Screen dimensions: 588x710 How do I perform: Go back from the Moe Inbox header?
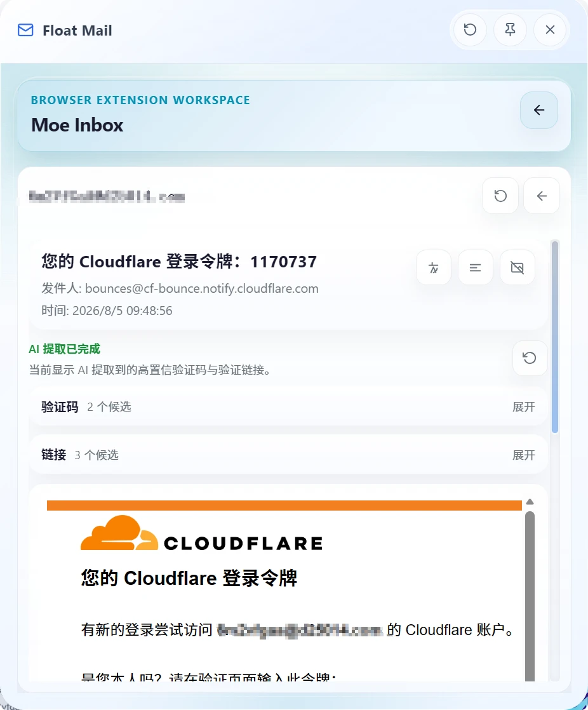click(538, 110)
